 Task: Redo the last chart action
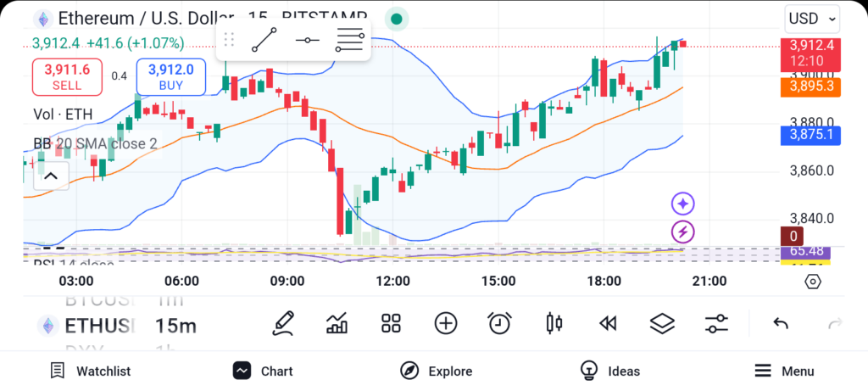pyautogui.click(x=835, y=323)
